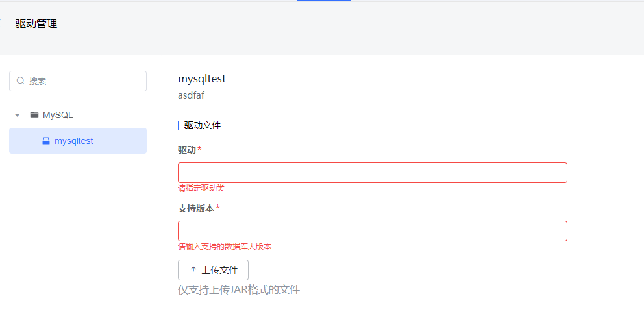This screenshot has width=644, height=329.
Task: Focus the 搜索 search box
Action: pos(78,81)
